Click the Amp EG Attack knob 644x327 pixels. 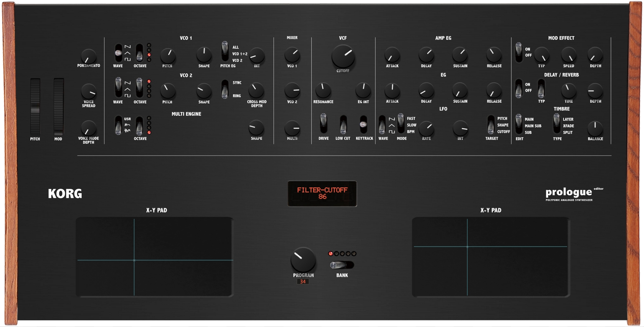[x=392, y=55]
